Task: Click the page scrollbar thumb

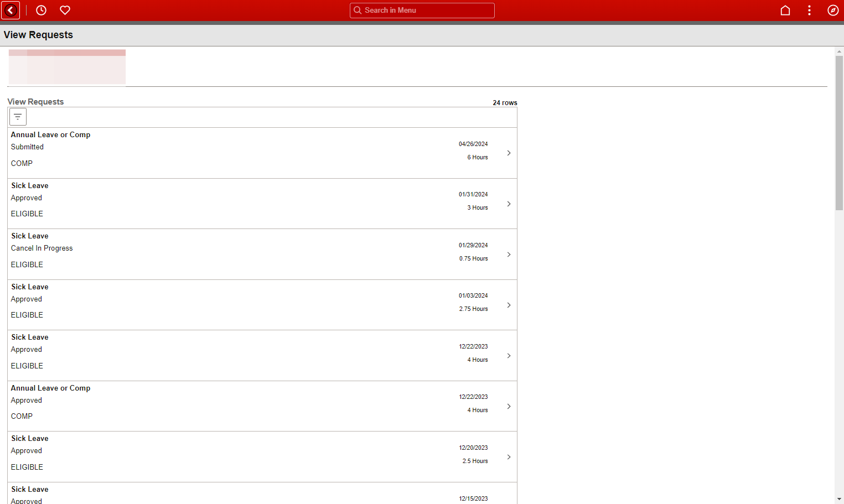Action: click(839, 133)
